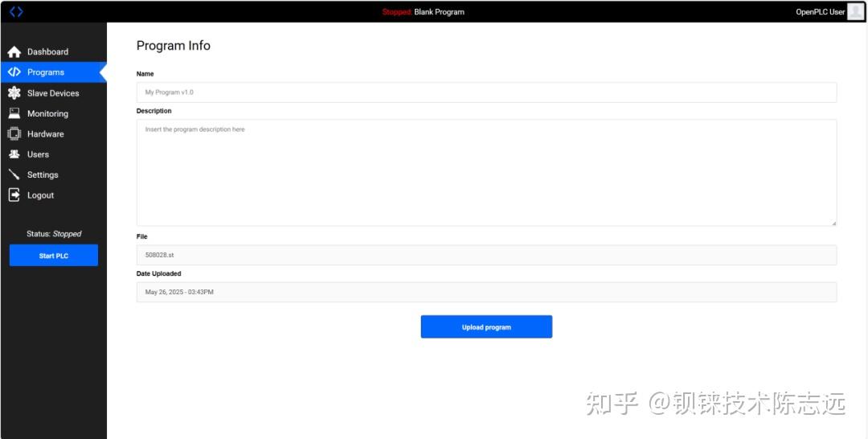Image resolution: width=868 pixels, height=439 pixels.
Task: Click the Logout door icon
Action: 14,195
